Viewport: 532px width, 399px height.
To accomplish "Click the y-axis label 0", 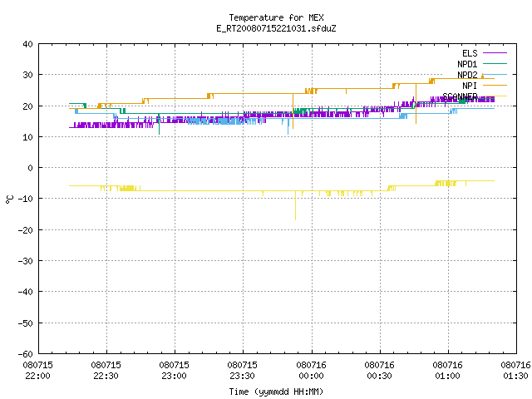I will coord(30,168).
